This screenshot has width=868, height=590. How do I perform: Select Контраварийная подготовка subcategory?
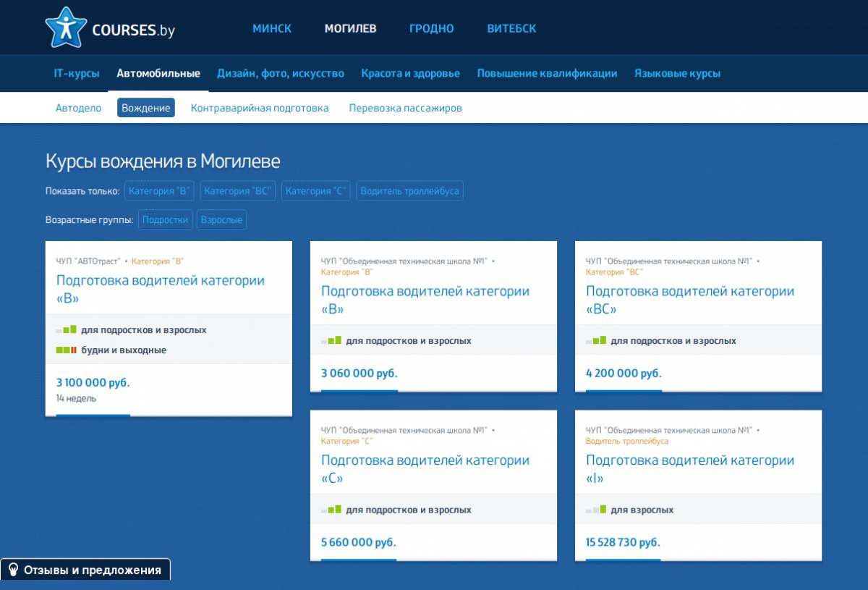(x=260, y=108)
